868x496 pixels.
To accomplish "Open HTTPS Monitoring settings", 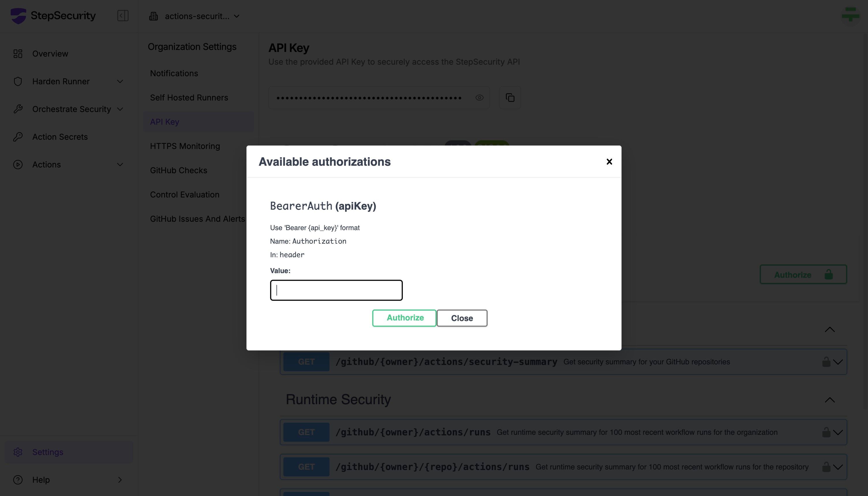I will (x=185, y=146).
